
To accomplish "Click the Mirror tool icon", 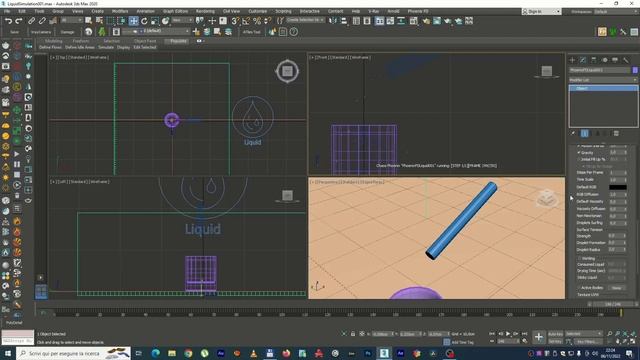I will click(333, 20).
